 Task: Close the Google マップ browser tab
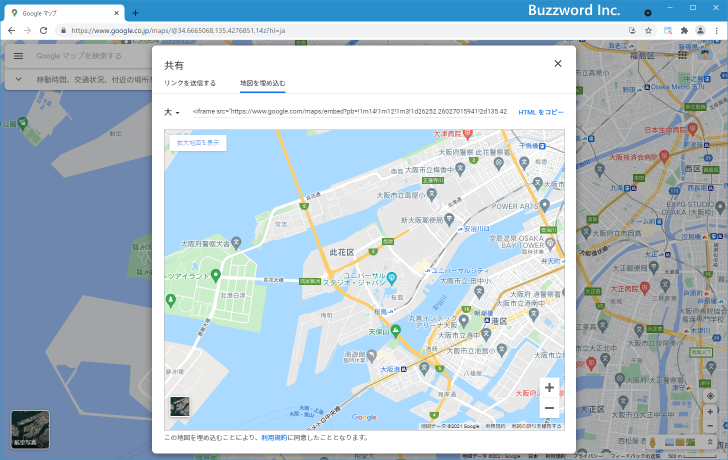pos(116,13)
